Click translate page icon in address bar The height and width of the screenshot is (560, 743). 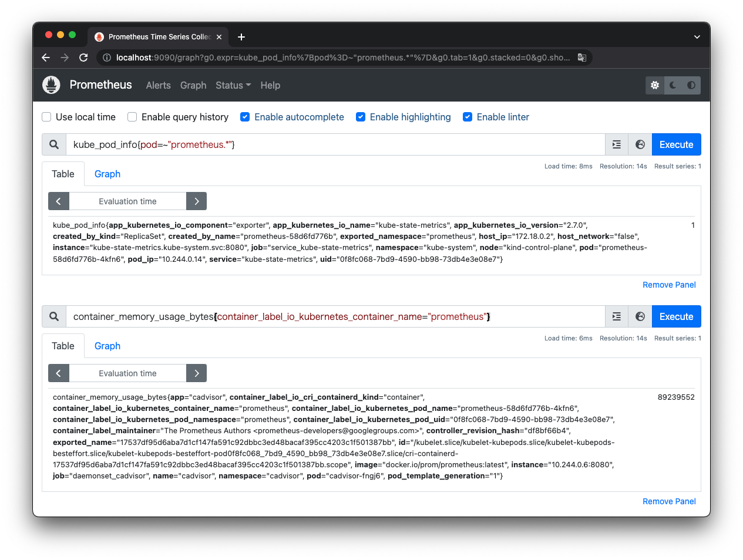(582, 58)
